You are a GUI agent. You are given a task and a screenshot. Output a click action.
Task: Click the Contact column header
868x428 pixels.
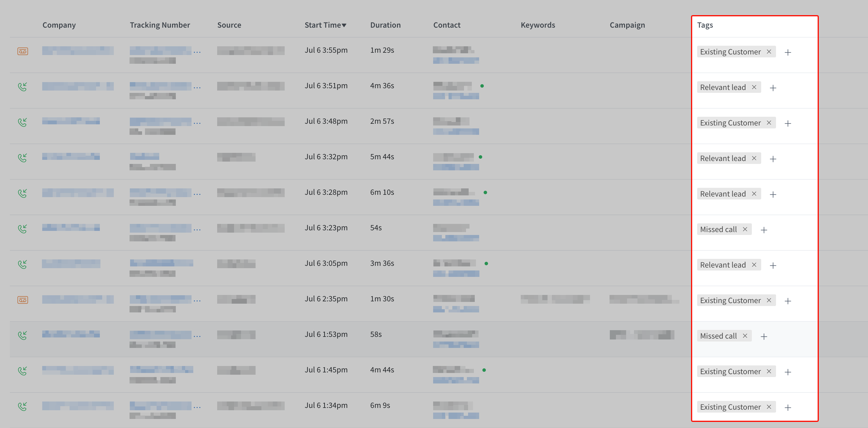[x=447, y=25]
